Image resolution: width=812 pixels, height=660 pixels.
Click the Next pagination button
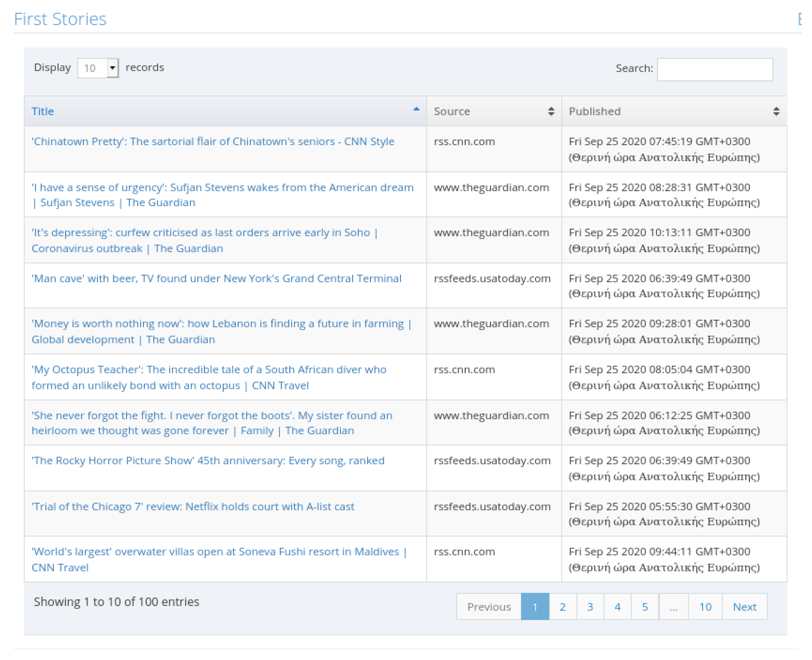pos(744,606)
